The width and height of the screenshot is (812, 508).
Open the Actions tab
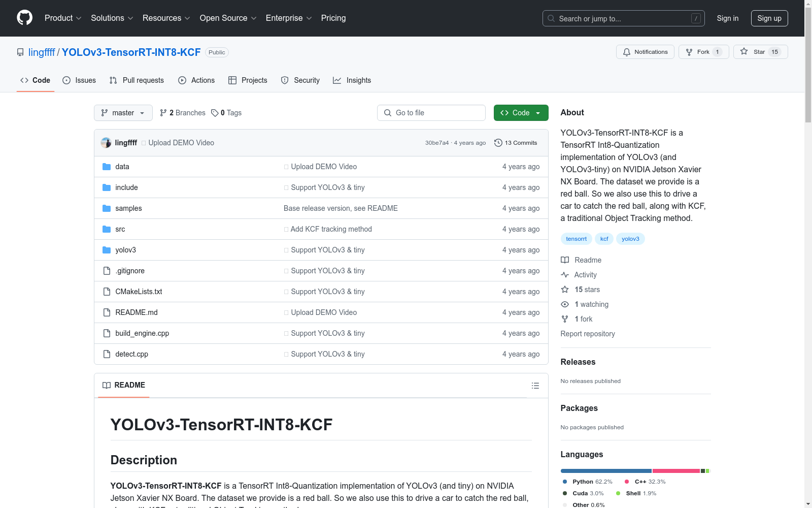pos(196,80)
